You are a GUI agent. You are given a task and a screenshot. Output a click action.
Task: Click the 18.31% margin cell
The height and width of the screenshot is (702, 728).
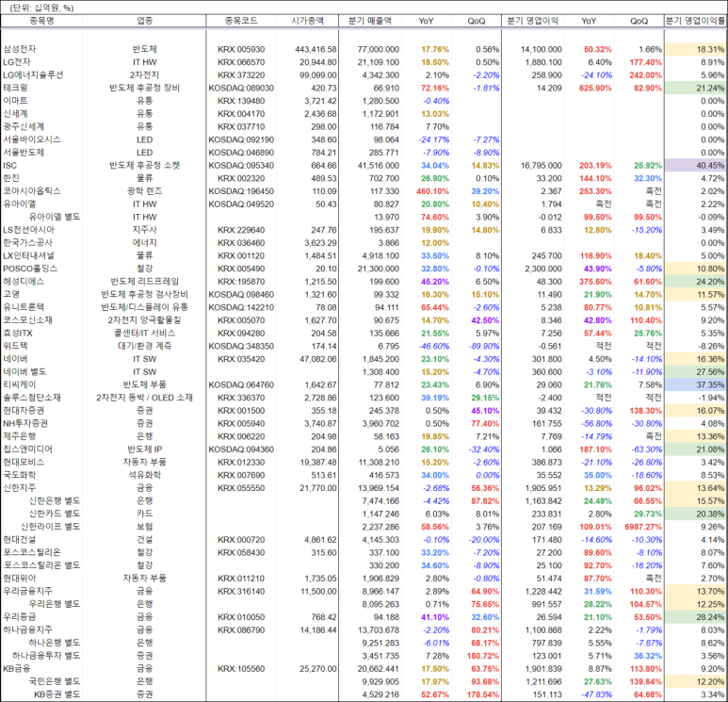pos(695,49)
